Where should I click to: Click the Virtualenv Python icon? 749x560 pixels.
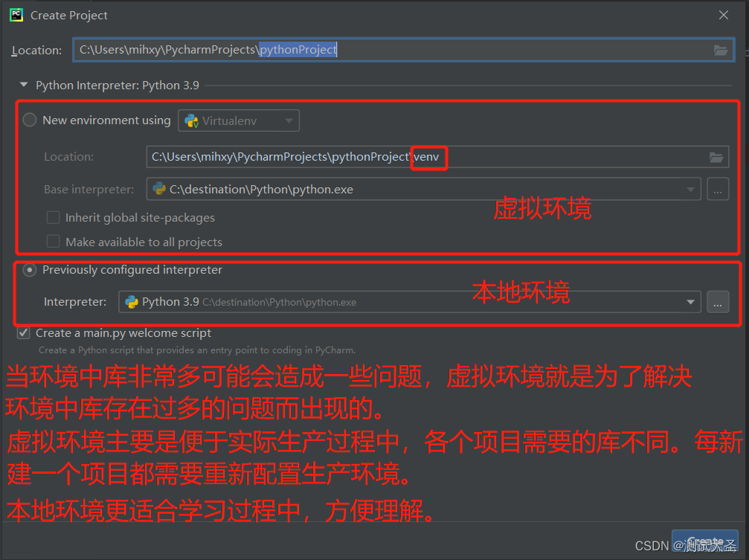pyautogui.click(x=192, y=121)
